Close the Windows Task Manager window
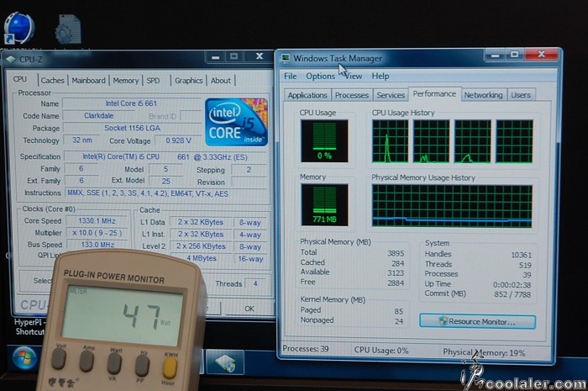 [x=542, y=55]
